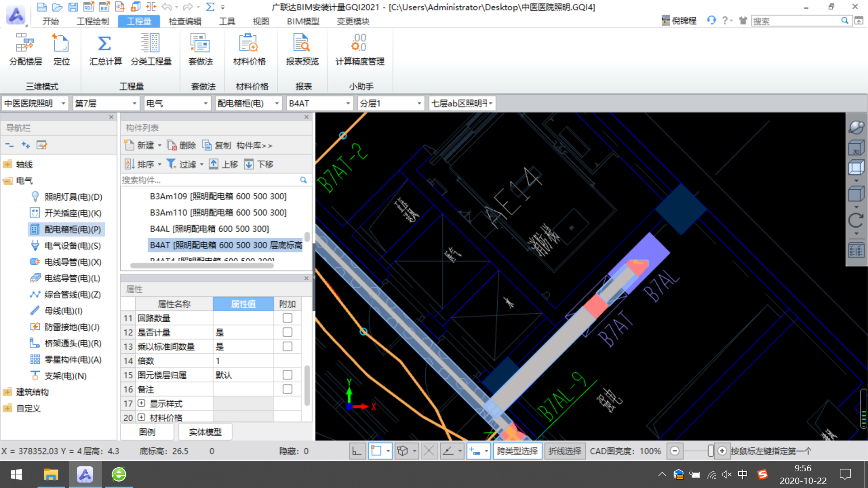Viewport: 868px width, 488px height.
Task: Click the 实体模型 button
Action: [x=205, y=432]
